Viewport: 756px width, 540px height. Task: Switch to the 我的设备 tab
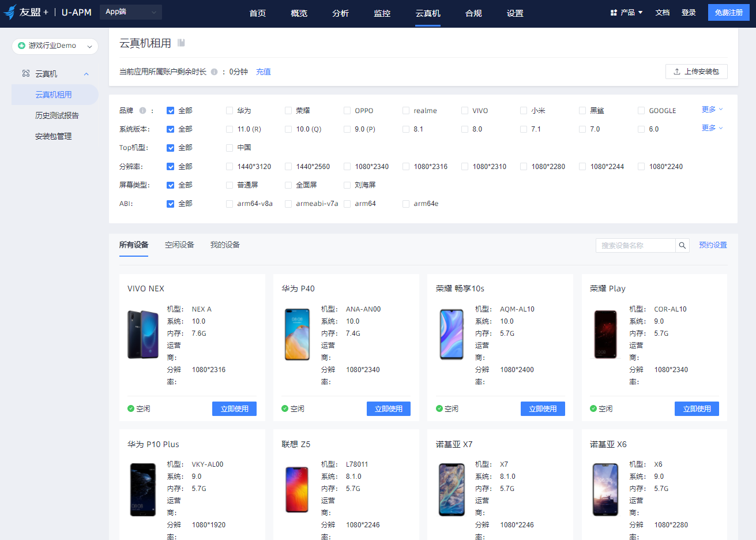pyautogui.click(x=225, y=245)
